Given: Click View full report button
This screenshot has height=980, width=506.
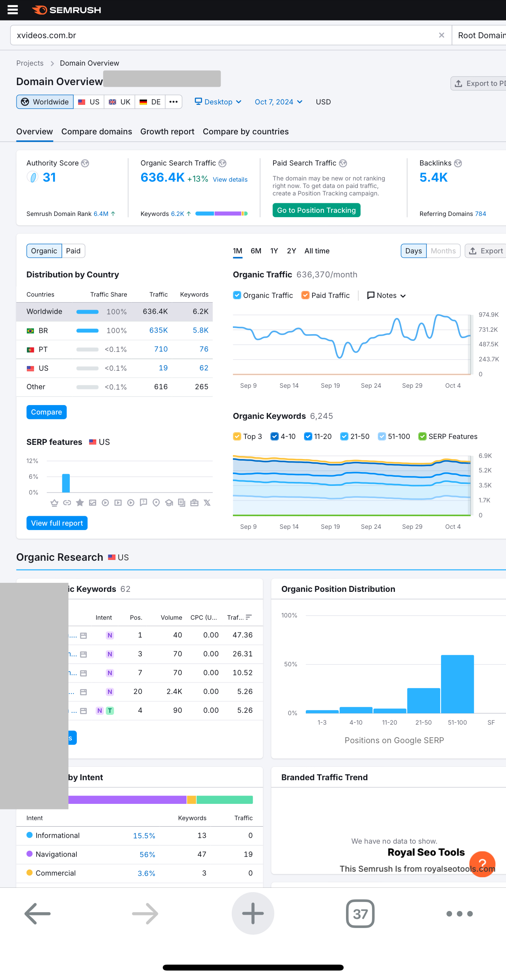Looking at the screenshot, I should [x=57, y=523].
